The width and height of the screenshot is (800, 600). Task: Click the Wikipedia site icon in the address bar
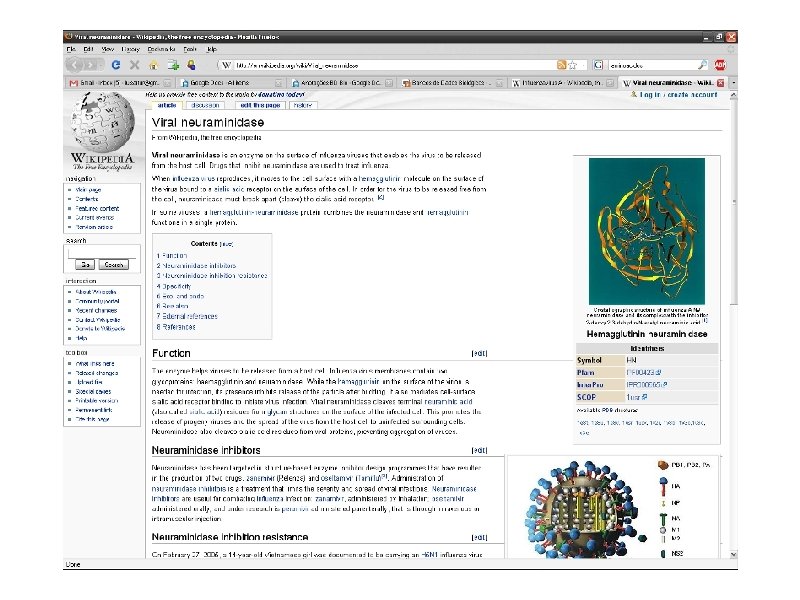pos(226,65)
